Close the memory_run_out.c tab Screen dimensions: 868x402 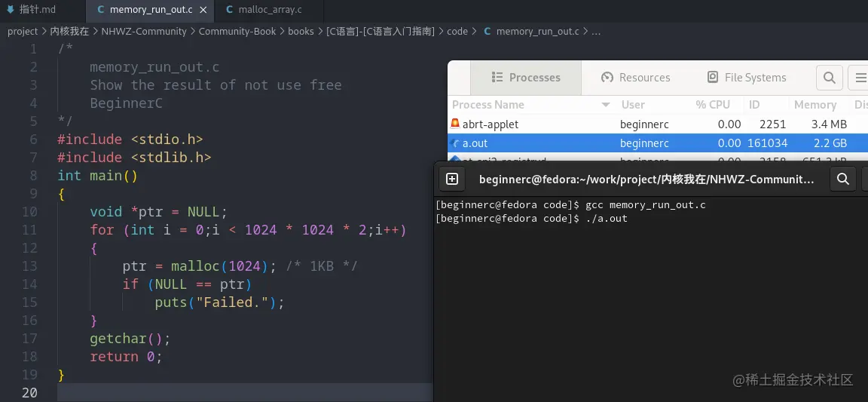(203, 10)
